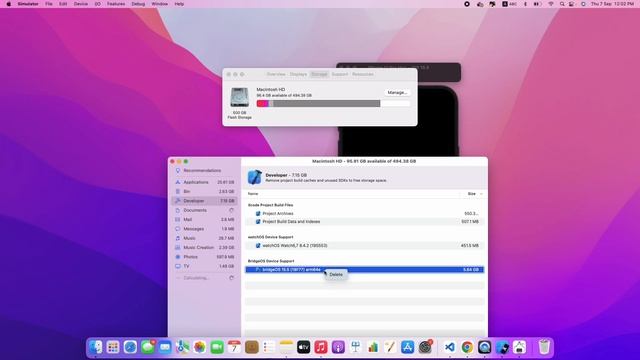This screenshot has height=360, width=640.
Task: Open Keynote from the dock
Action: pos(356,347)
